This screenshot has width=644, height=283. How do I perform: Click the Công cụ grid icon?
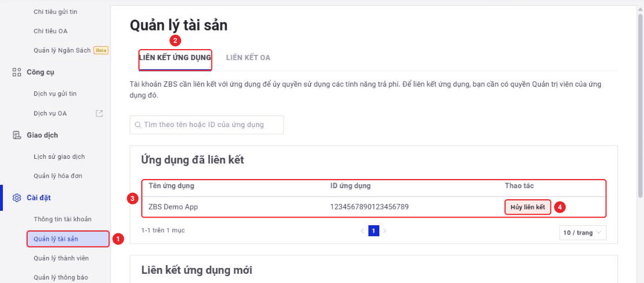[x=17, y=72]
